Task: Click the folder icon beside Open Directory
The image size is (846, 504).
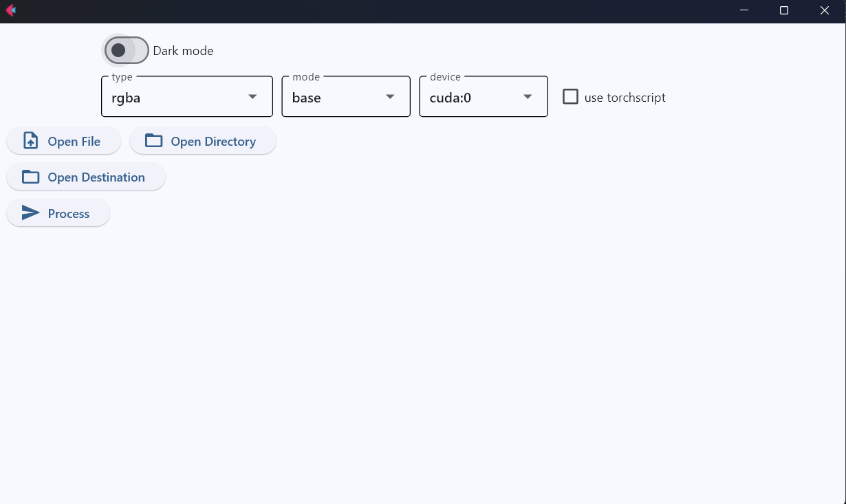Action: pyautogui.click(x=152, y=140)
